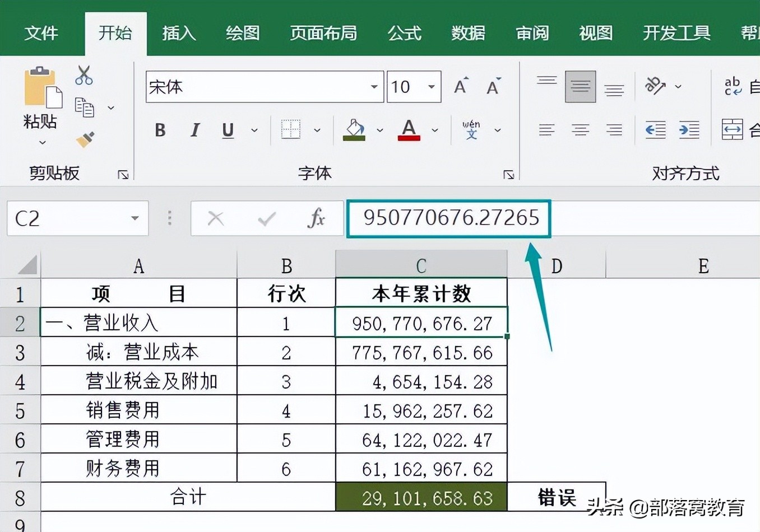Click the wrap text icon

[733, 86]
